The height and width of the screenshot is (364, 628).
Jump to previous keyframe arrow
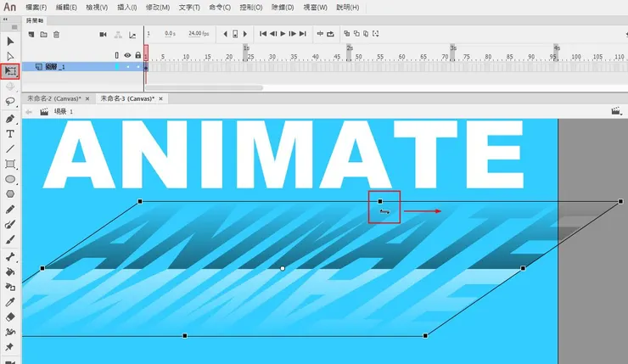pos(225,34)
